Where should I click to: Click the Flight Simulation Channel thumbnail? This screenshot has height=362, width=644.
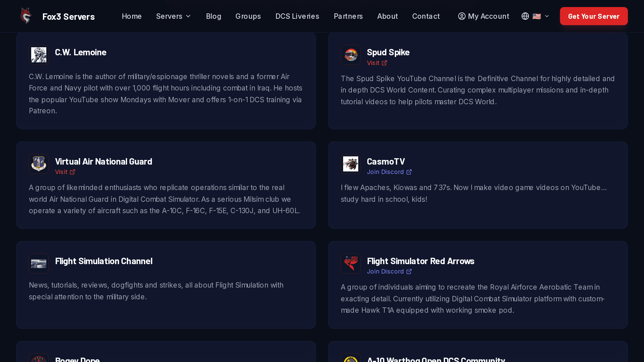tap(39, 263)
